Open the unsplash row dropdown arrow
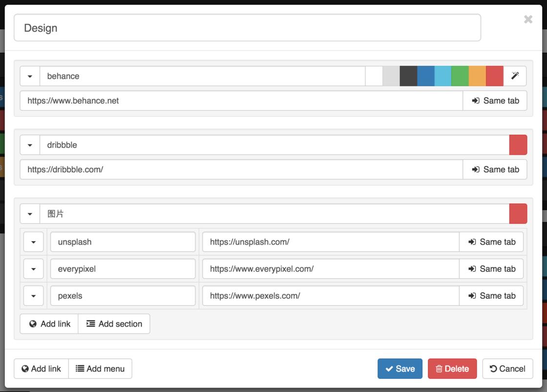The image size is (547, 392). pos(34,242)
